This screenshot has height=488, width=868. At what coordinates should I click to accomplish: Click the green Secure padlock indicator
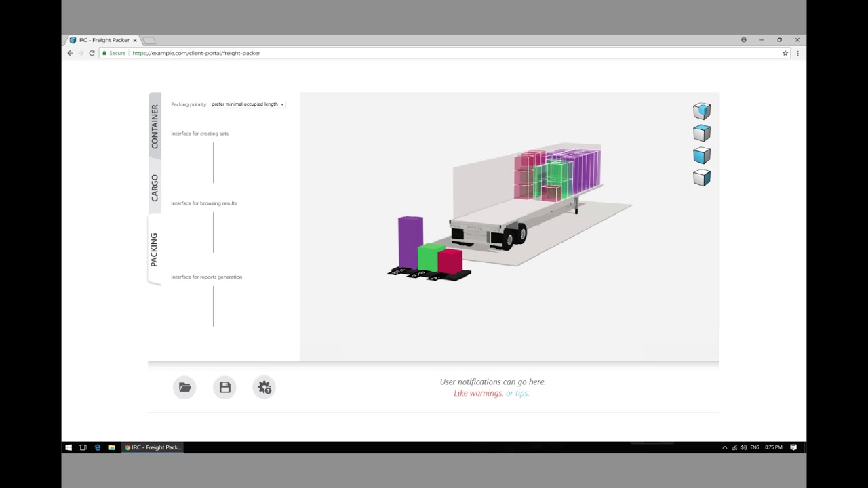114,53
